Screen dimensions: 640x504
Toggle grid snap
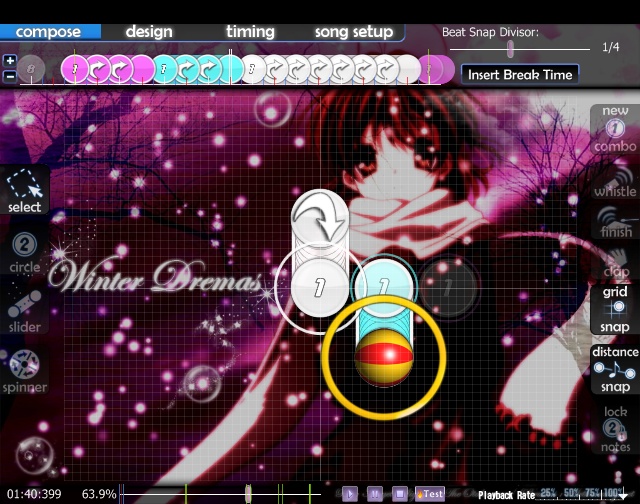(615, 309)
